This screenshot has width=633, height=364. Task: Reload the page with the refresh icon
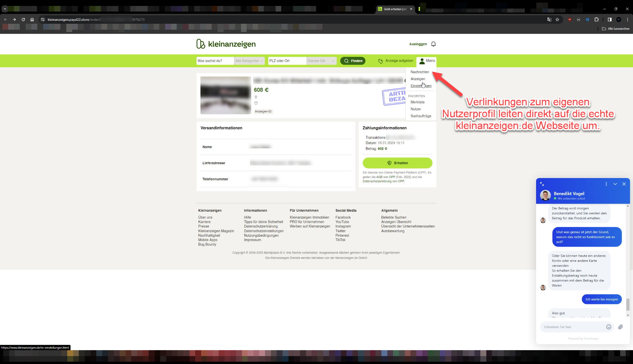pos(23,19)
